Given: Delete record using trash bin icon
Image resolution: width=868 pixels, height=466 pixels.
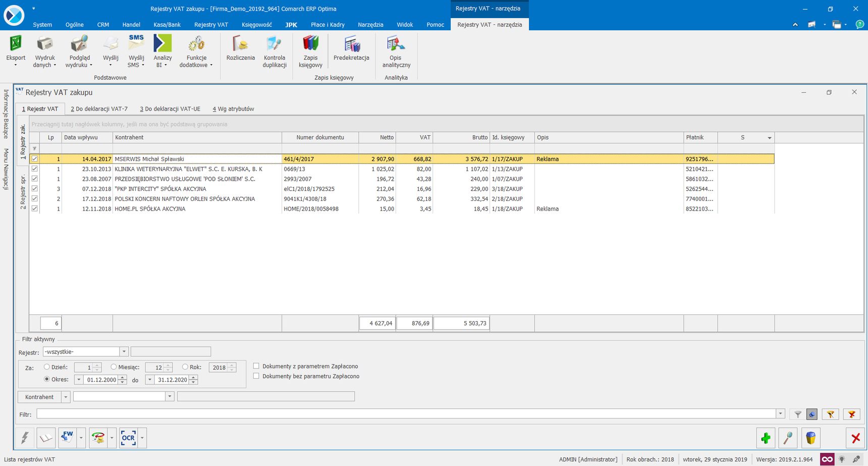Looking at the screenshot, I should (810, 438).
